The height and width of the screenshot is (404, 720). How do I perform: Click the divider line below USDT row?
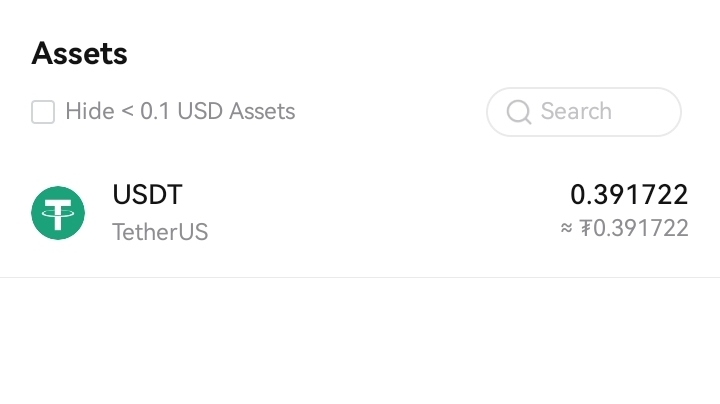coord(360,277)
